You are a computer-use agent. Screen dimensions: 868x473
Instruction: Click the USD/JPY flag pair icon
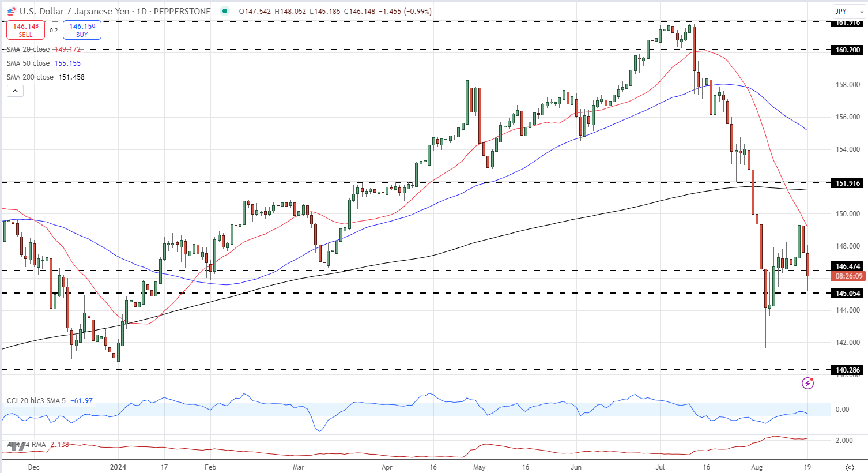(11, 11)
